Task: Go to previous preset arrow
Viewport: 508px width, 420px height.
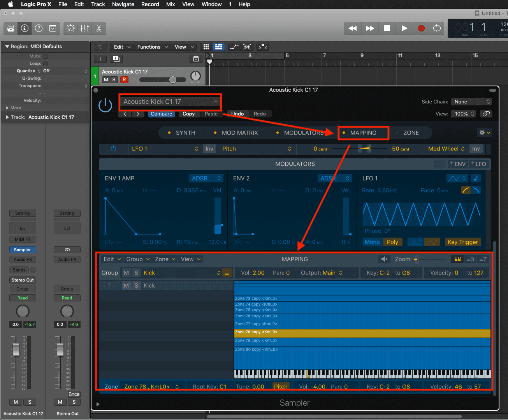Action: click(x=125, y=114)
